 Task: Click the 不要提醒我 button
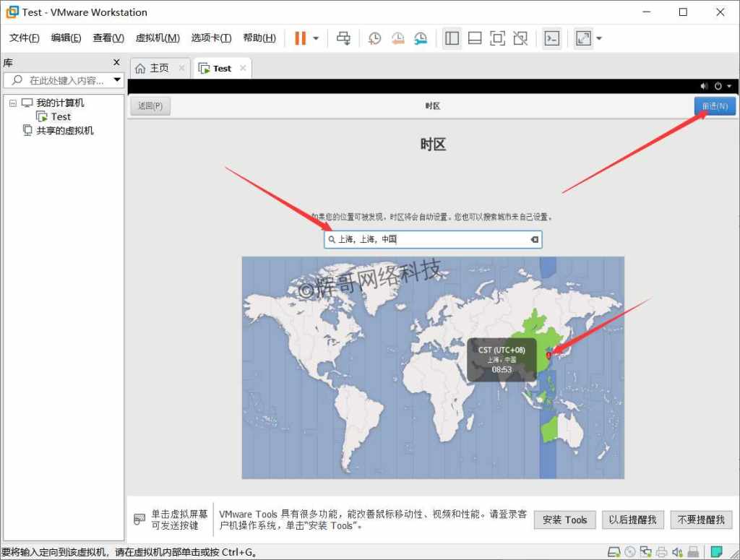(701, 520)
